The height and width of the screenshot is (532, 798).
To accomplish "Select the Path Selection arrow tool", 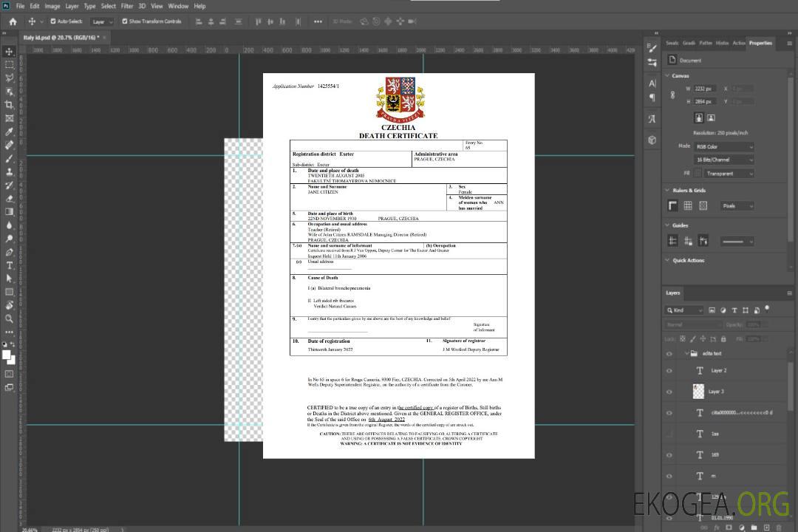I will pos(9,279).
